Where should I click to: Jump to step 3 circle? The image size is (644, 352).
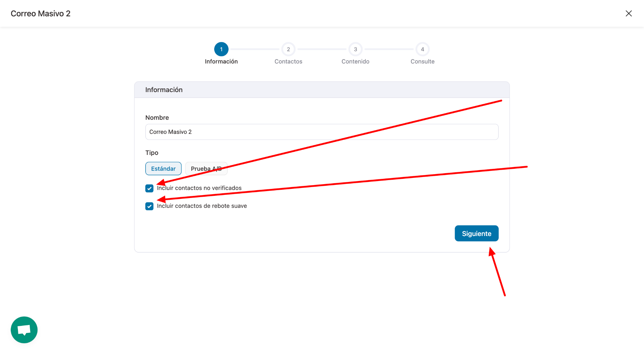[355, 49]
